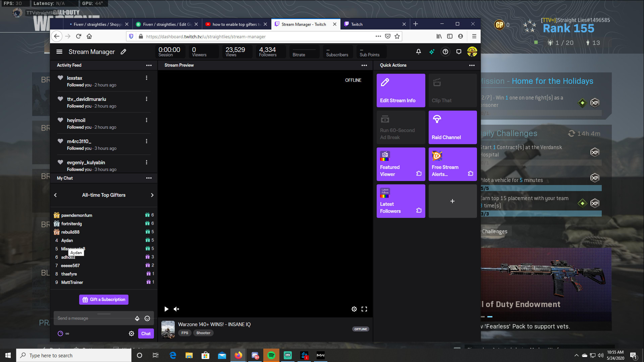
Task: Open options for evgeniy_kulyabin follow event
Action: pyautogui.click(x=147, y=162)
